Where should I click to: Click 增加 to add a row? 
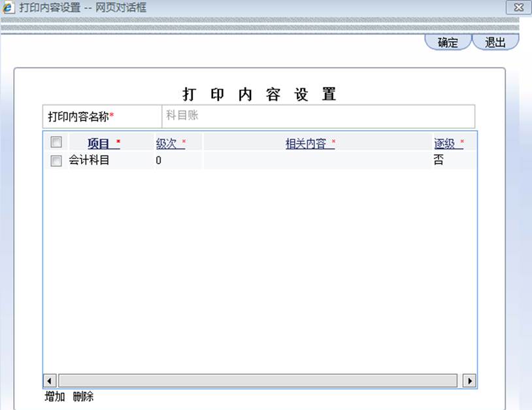pyautogui.click(x=55, y=396)
